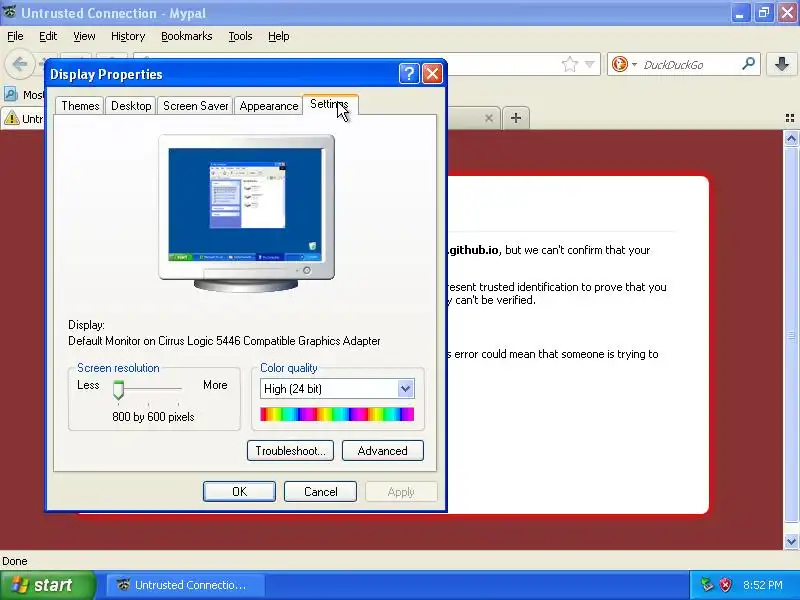This screenshot has height=600, width=800.
Task: Switch to the Themes tab
Action: tap(80, 106)
